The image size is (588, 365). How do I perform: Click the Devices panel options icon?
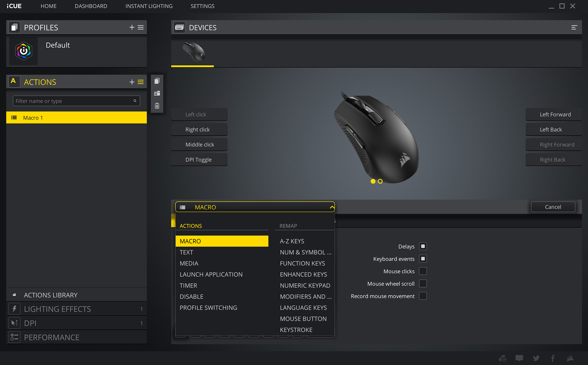(x=574, y=27)
